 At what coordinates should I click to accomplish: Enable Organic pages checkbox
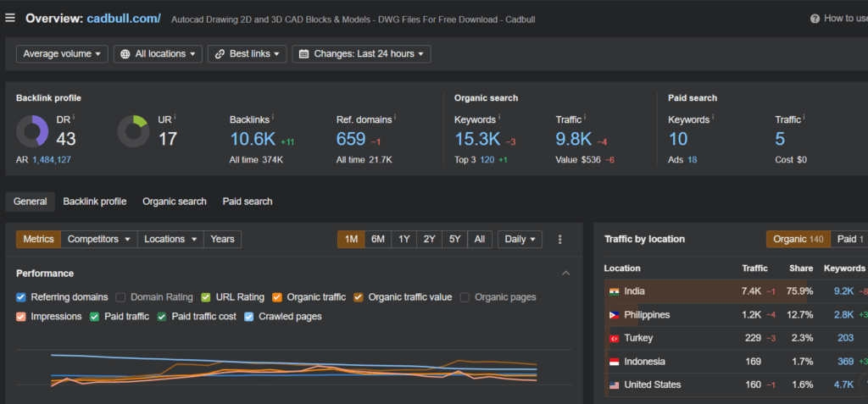(465, 297)
